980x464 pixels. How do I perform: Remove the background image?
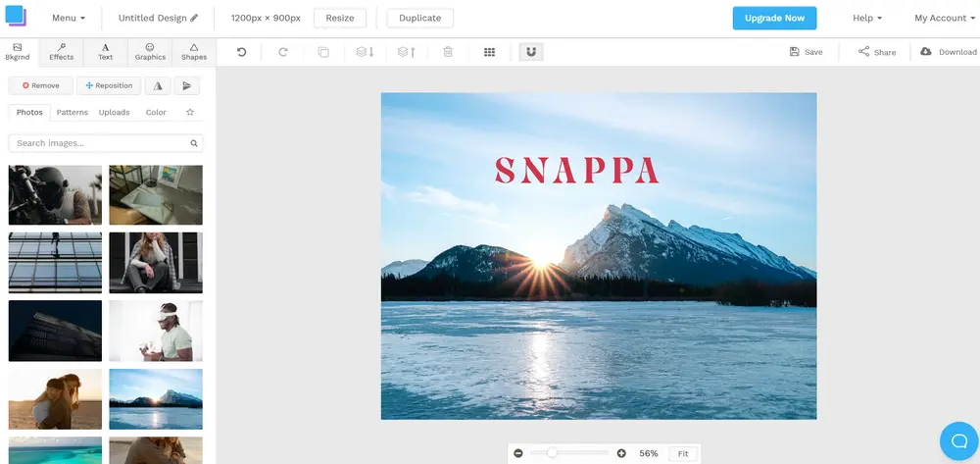point(40,85)
